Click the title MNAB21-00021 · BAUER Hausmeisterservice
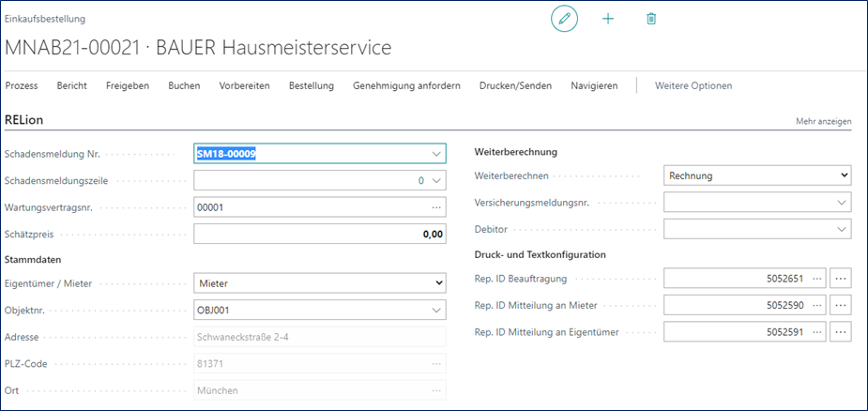868x411 pixels. pos(198,48)
